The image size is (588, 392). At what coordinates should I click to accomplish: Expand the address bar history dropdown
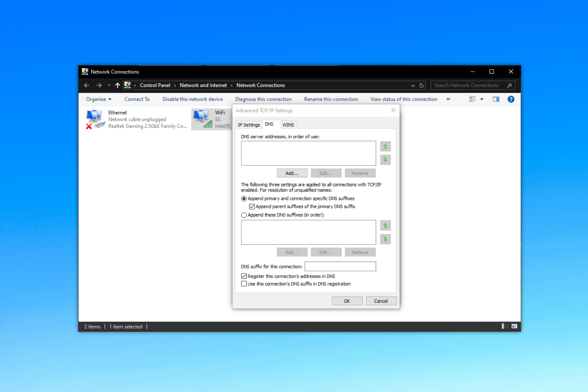413,85
